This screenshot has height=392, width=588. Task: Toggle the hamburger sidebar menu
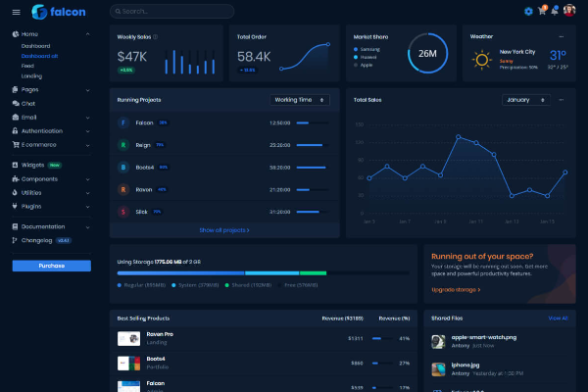pyautogui.click(x=16, y=12)
